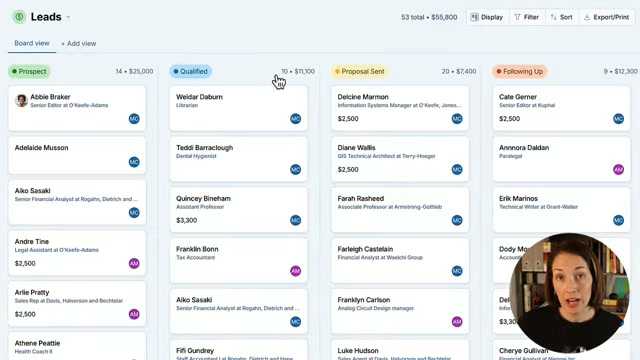The height and width of the screenshot is (360, 640).
Task: Click MC avatar on Qualified Aiko Sasaki card
Action: (296, 322)
